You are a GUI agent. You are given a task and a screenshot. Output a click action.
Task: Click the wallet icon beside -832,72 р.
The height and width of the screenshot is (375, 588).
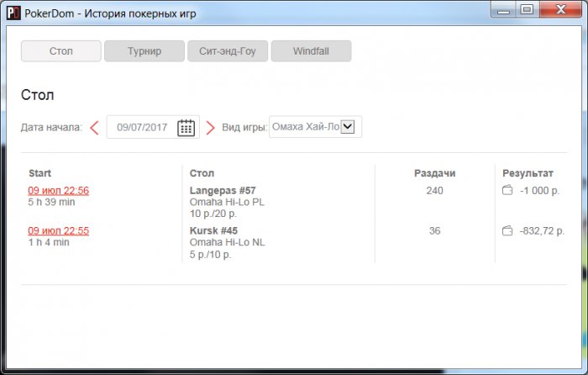pyautogui.click(x=507, y=230)
